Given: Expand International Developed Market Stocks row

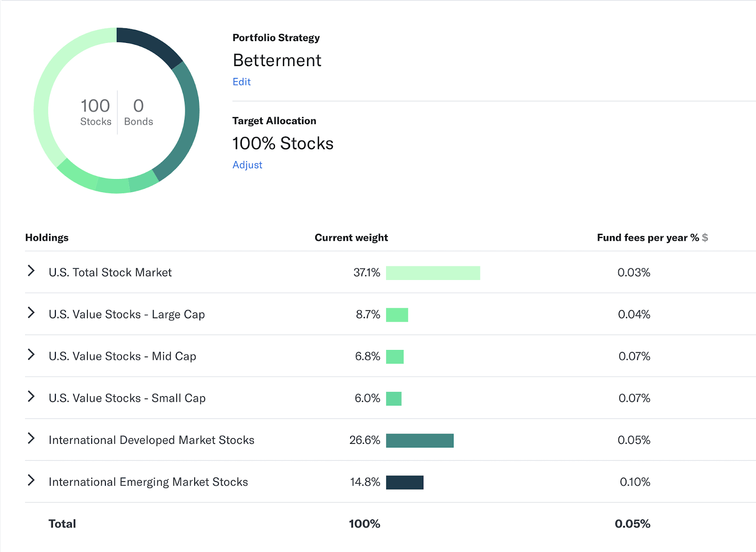Looking at the screenshot, I should point(31,438).
